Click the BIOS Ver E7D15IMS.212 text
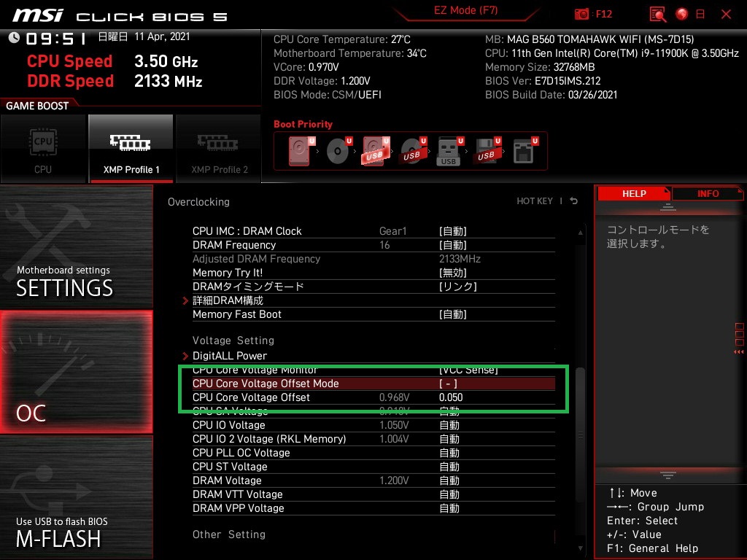Viewport: 747px width, 560px height. [x=543, y=81]
